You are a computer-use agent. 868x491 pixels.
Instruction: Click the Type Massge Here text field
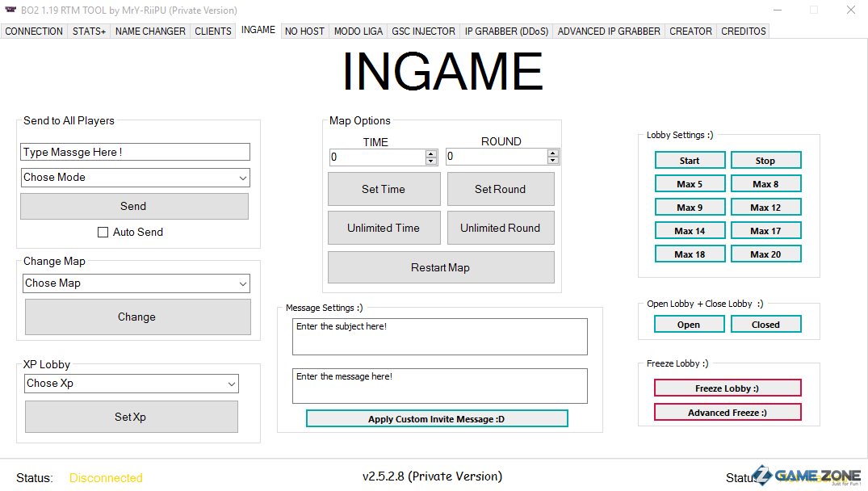(135, 152)
